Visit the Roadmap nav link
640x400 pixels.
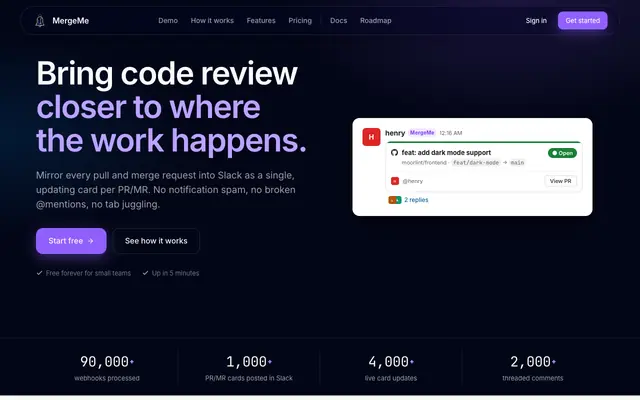coord(376,20)
